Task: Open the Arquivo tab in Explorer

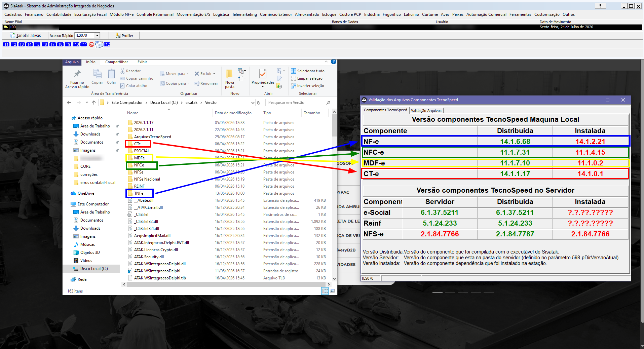Action: pos(72,62)
